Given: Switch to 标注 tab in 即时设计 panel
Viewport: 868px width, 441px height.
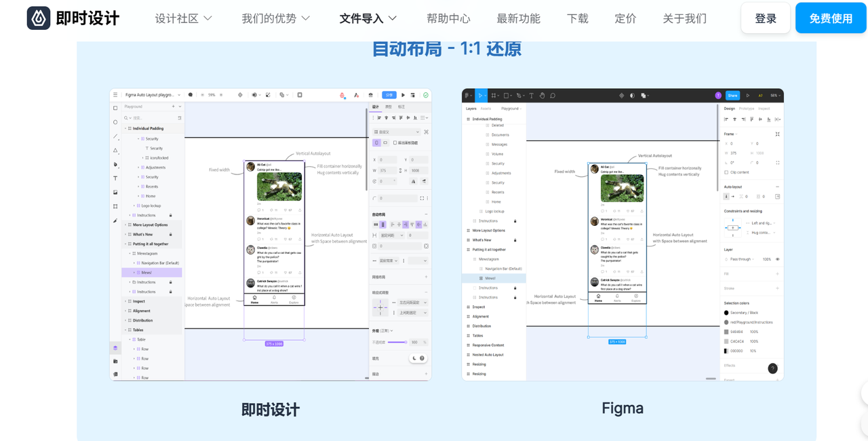Looking at the screenshot, I should [401, 107].
